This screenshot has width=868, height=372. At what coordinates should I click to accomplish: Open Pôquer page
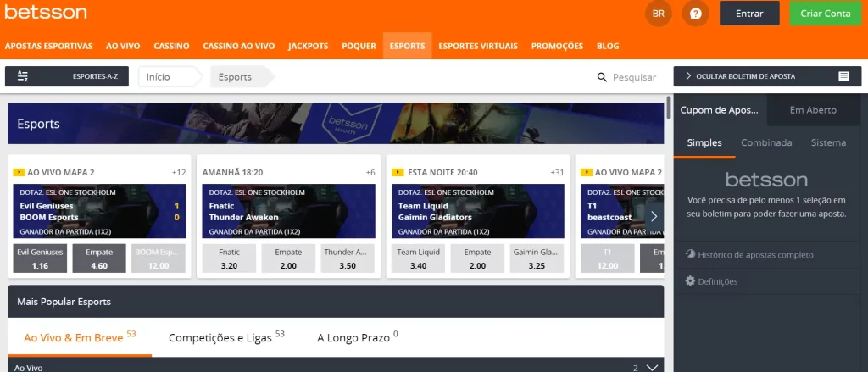[x=359, y=46]
